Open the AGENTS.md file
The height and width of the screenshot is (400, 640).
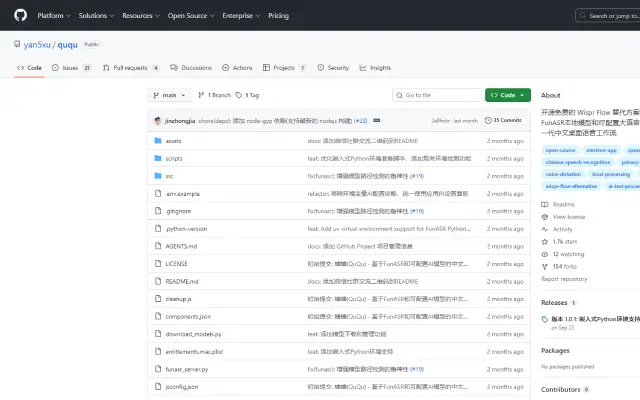click(x=181, y=246)
